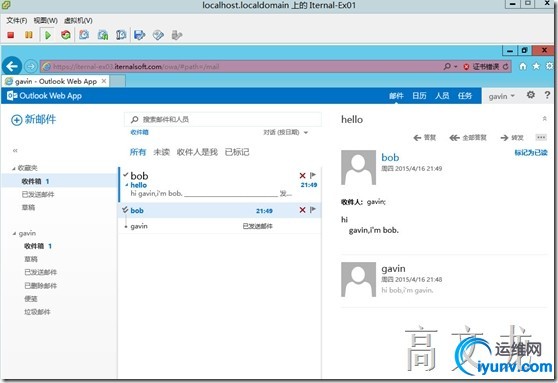Open more actions ellipsis in reading pane
The height and width of the screenshot is (383, 558).
[541, 137]
